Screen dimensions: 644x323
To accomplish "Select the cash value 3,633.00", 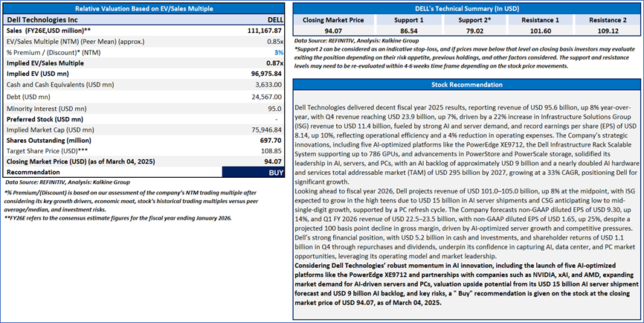I will [268, 85].
